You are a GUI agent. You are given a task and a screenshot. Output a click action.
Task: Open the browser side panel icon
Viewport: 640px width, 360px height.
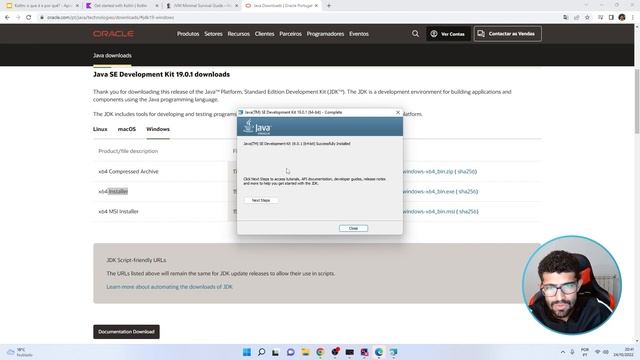611,18
